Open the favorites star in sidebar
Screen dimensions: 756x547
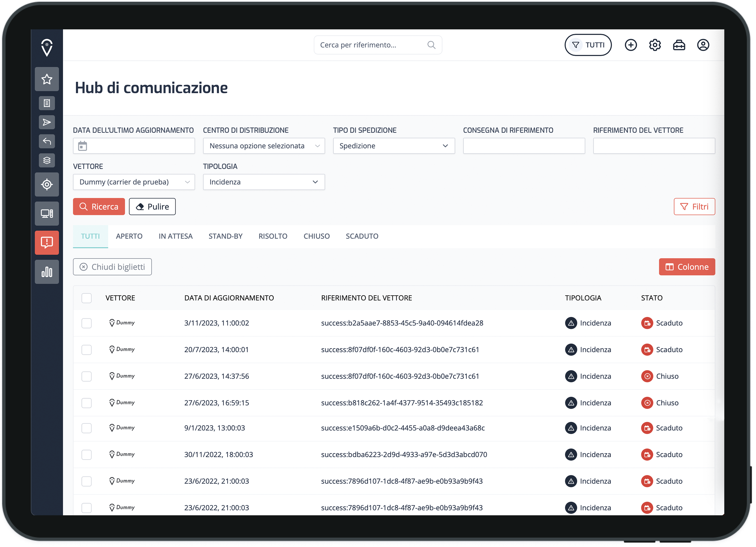click(x=47, y=79)
